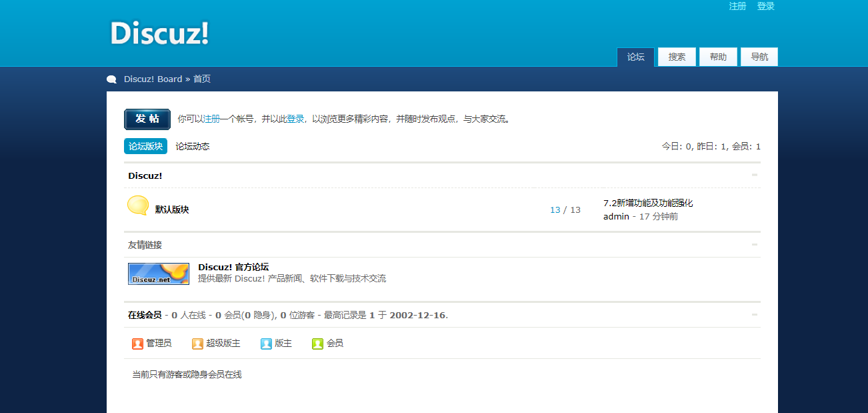Click the 当前只有游客或隐身会员在线 text
The width and height of the screenshot is (868, 413).
click(x=187, y=375)
